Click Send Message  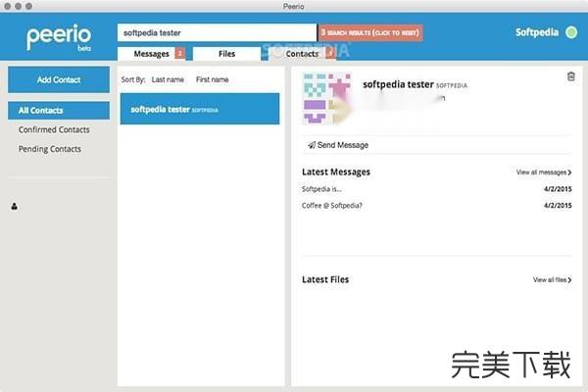click(x=338, y=145)
